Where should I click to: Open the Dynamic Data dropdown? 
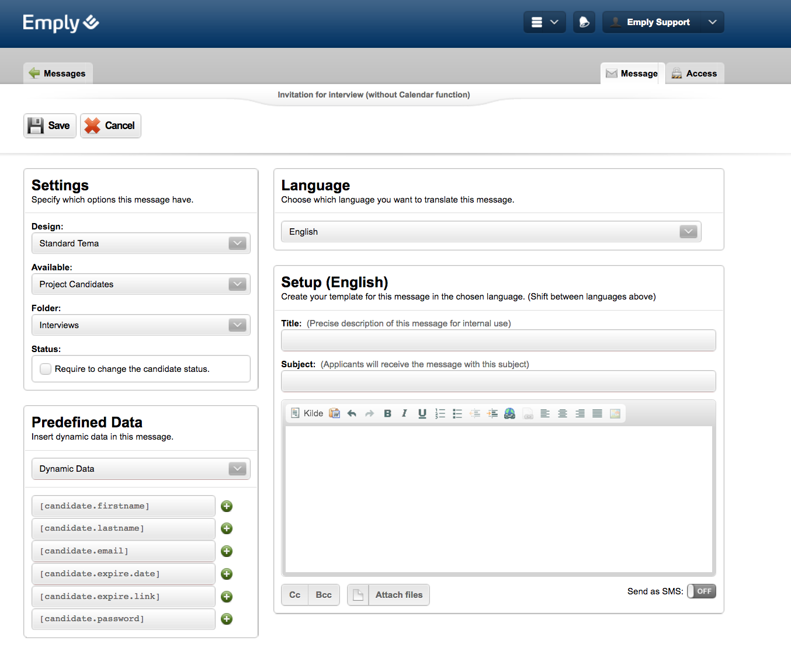[x=141, y=469]
